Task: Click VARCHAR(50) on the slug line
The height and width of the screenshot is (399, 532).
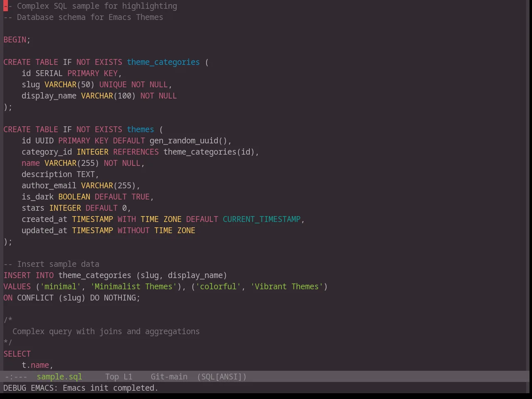Action: tap(69, 84)
